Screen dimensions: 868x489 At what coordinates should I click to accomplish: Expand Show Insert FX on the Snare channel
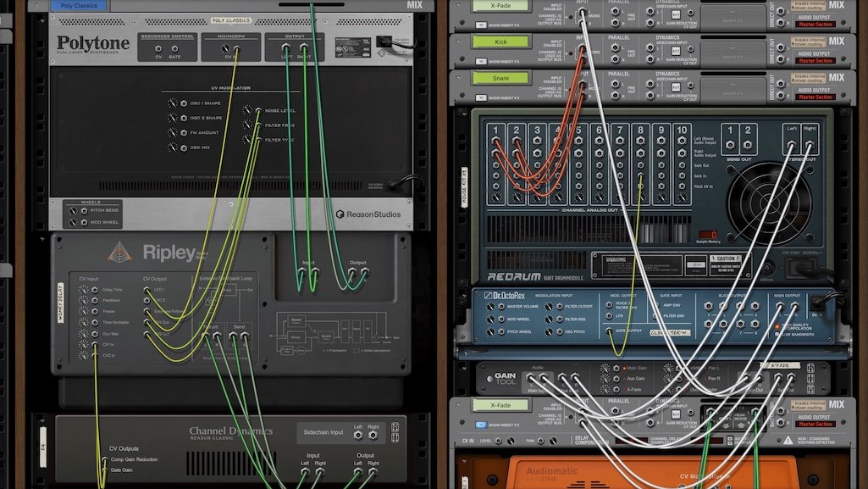pos(483,97)
